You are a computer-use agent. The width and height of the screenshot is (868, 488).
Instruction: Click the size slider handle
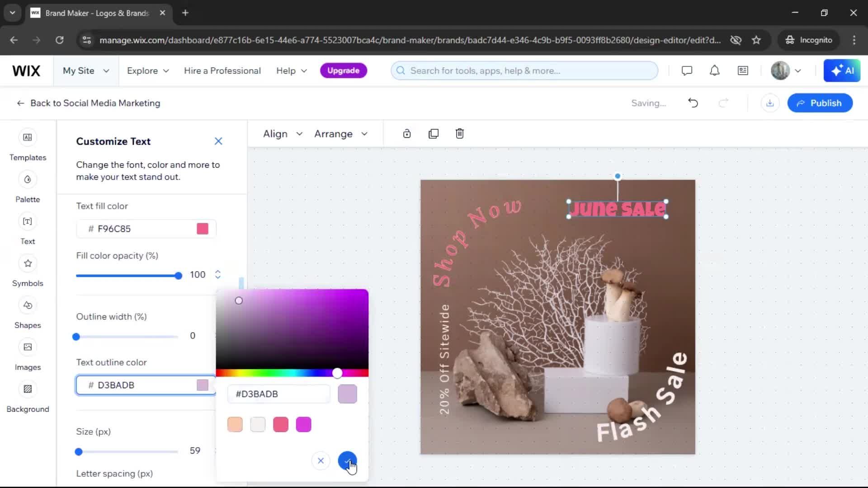pos(79,452)
